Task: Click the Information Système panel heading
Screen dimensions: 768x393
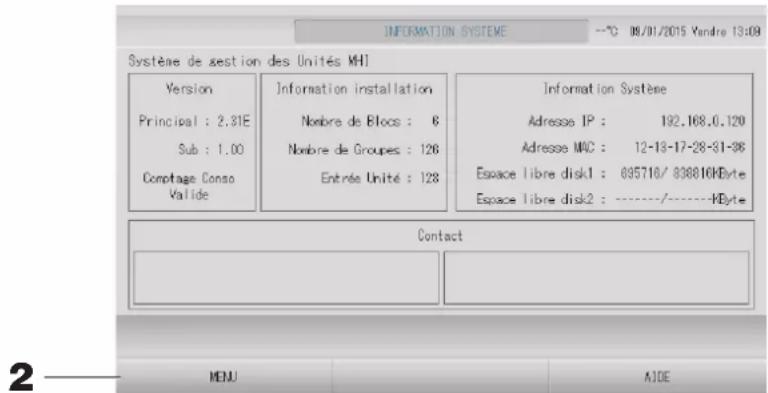Action: 605,89
